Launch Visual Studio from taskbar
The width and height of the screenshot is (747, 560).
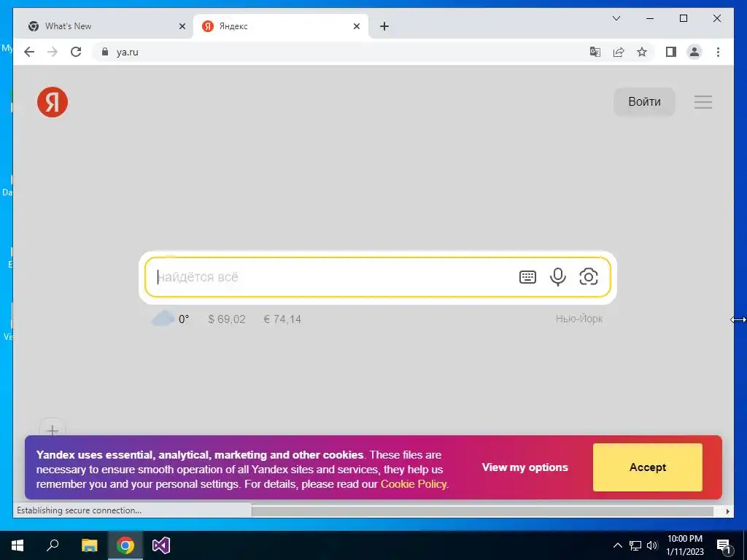click(x=161, y=545)
